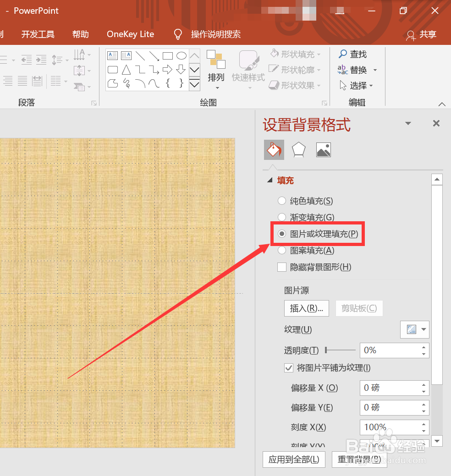451x476 pixels.
Task: Pick the left brace shape
Action: (168, 83)
